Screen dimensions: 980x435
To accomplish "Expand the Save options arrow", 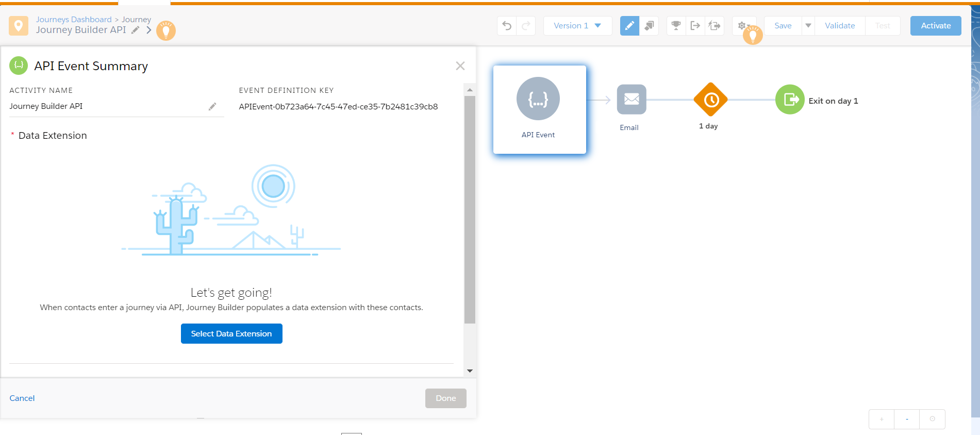I will point(808,26).
